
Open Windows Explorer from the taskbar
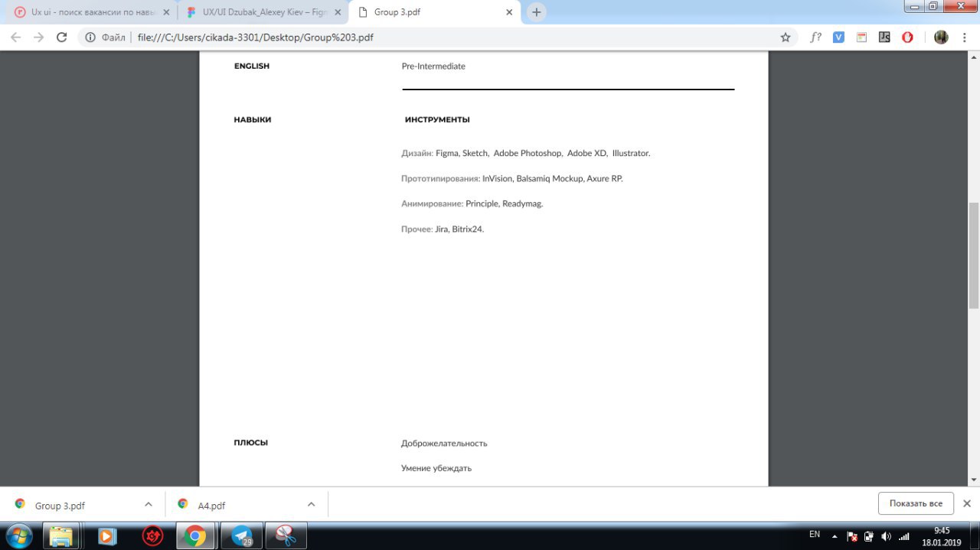[x=61, y=535]
